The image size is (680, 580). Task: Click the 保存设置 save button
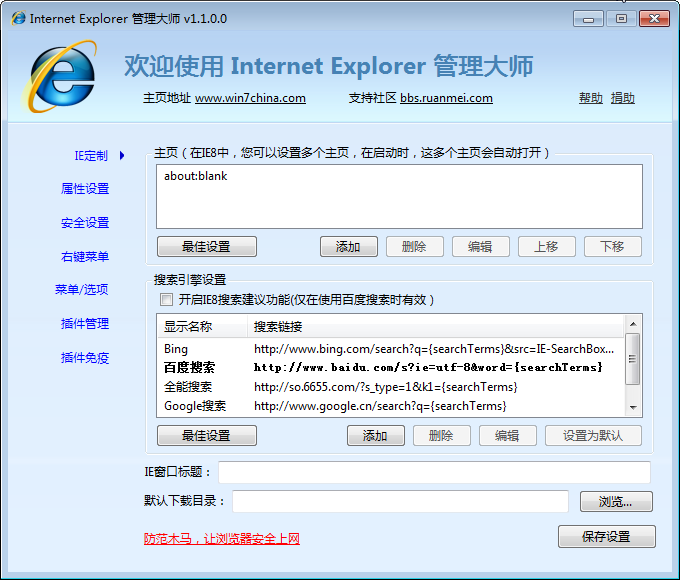[607, 537]
